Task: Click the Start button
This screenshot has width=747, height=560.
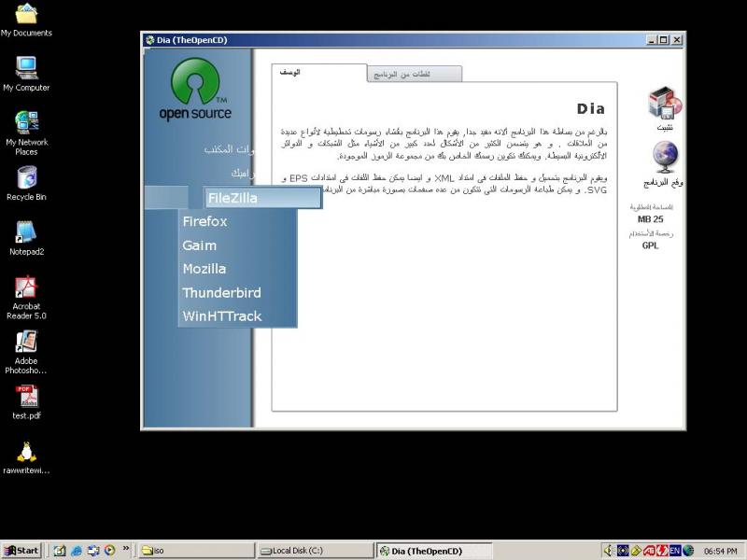Action: [21, 550]
